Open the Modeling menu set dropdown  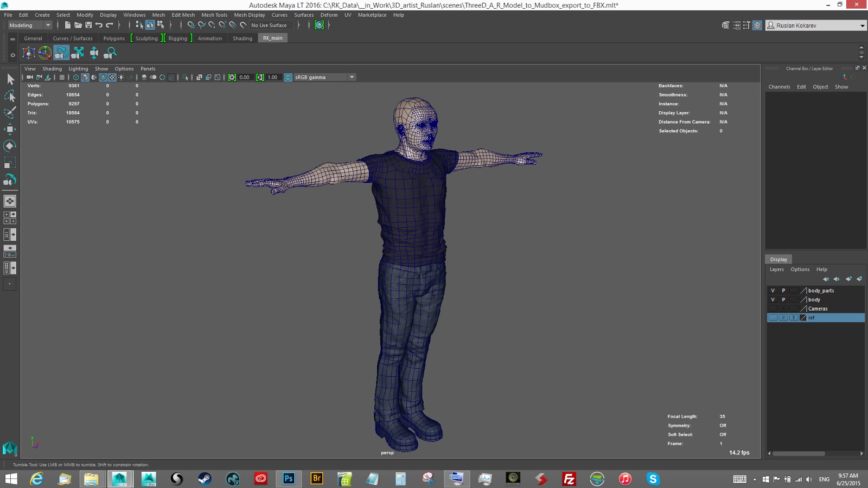coord(30,25)
